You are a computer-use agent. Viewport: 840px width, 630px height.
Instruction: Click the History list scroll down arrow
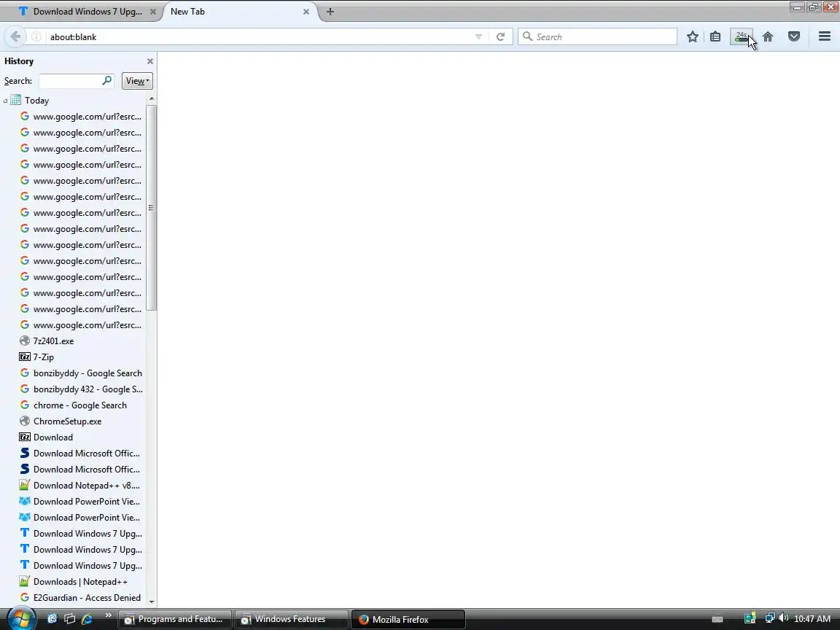pyautogui.click(x=152, y=602)
